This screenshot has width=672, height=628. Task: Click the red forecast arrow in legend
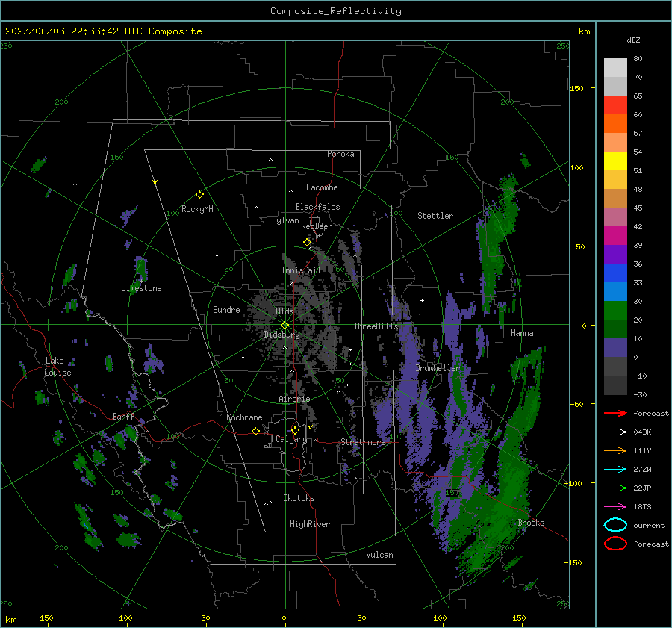[x=615, y=413]
